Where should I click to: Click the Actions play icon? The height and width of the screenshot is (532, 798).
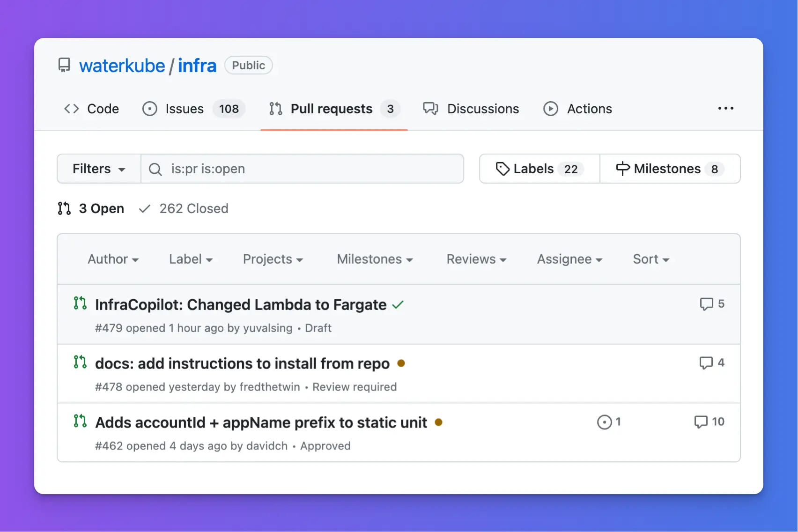click(x=551, y=109)
